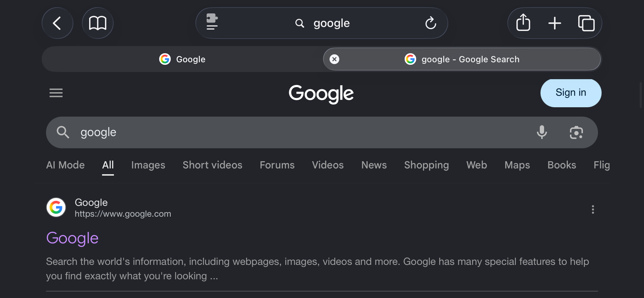Screen dimensions: 644x298
Task: Show the Videos results tab
Action: (x=328, y=165)
